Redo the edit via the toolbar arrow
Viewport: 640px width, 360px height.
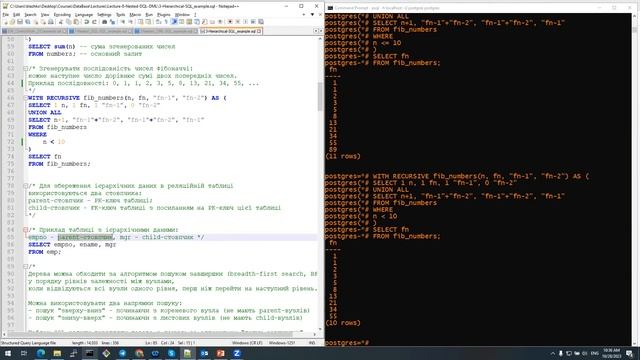94,22
